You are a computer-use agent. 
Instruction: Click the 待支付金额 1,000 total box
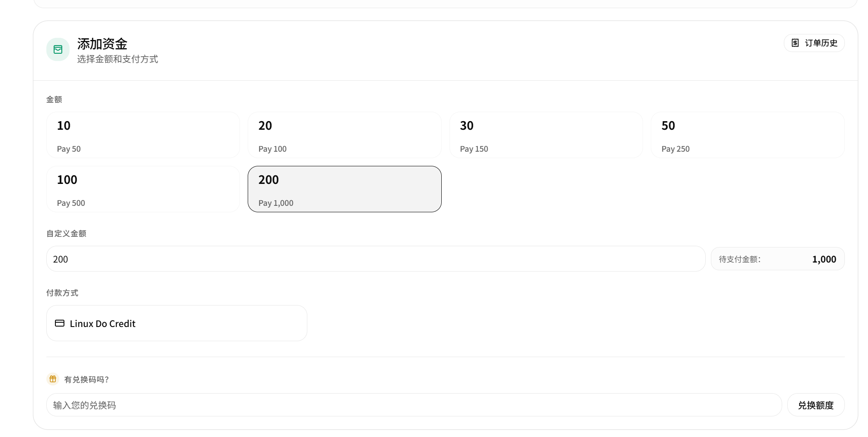click(x=778, y=259)
